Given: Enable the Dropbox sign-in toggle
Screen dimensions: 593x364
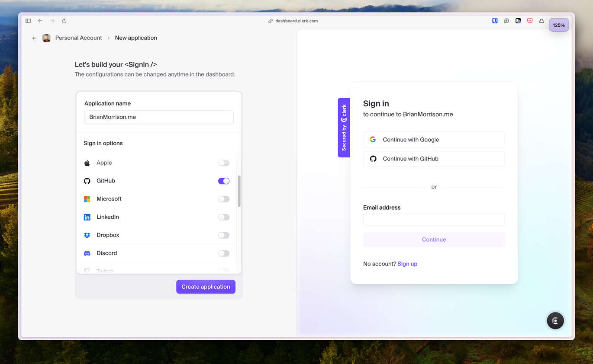Looking at the screenshot, I should (x=224, y=236).
